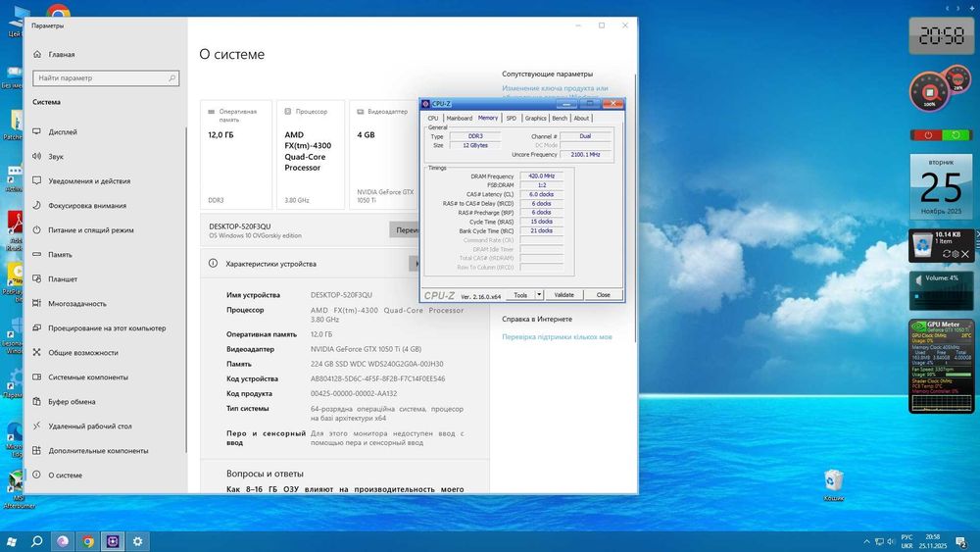Click the Validate button in CPU-Z
The width and height of the screenshot is (980, 552).
[563, 295]
